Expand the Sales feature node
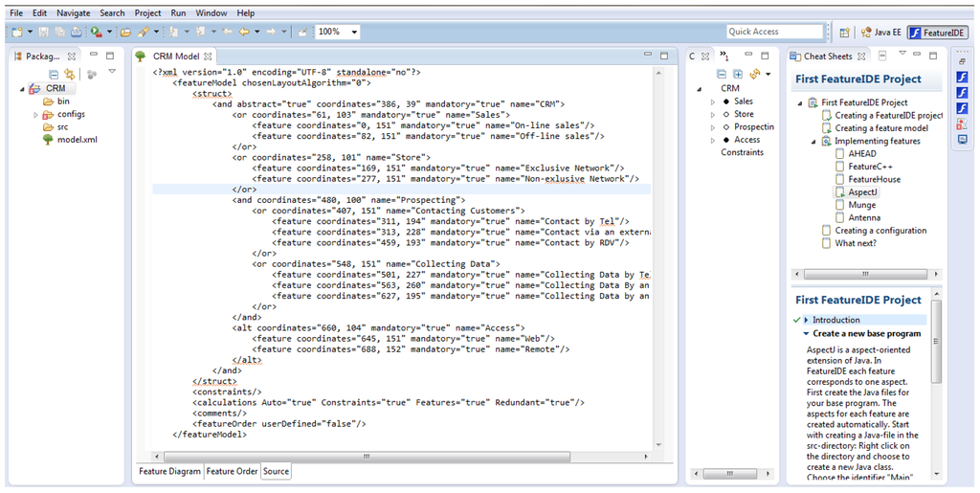This screenshot has height=493, width=980. [x=712, y=101]
